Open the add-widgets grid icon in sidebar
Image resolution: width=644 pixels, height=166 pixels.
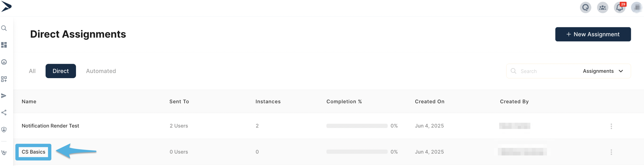(x=4, y=79)
